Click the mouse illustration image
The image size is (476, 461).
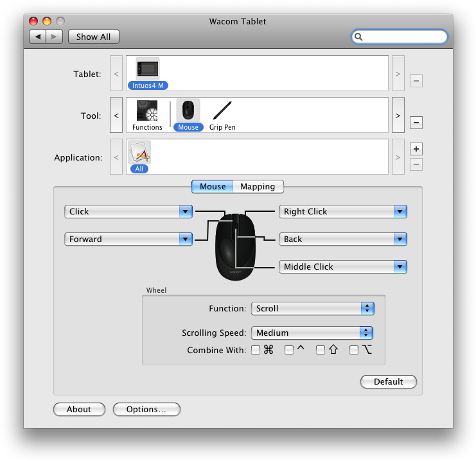click(x=235, y=247)
